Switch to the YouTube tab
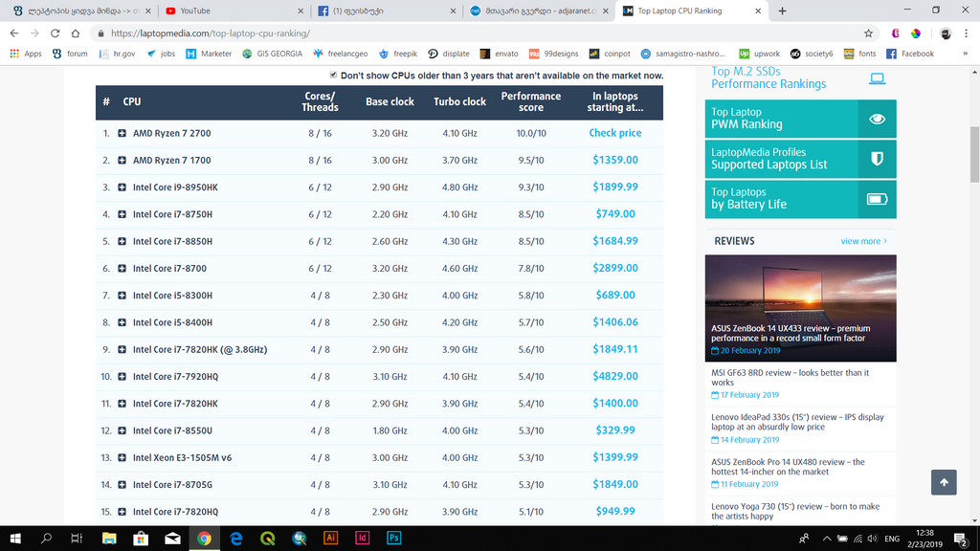The width and height of the screenshot is (980, 551). pos(232,11)
